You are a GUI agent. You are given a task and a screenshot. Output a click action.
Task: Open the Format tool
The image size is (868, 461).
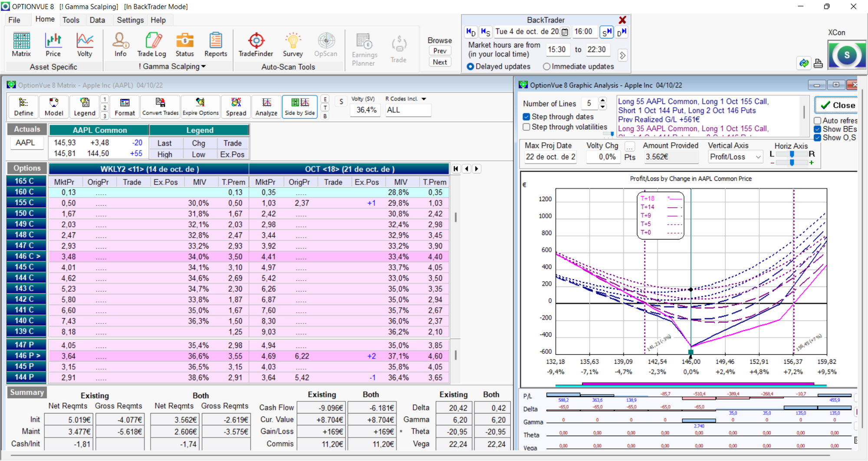(x=125, y=107)
